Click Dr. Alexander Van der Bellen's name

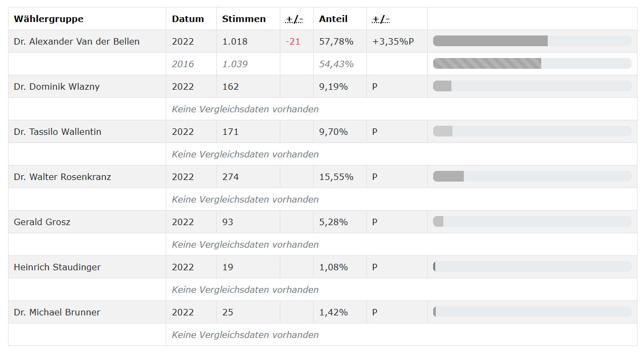tap(77, 41)
